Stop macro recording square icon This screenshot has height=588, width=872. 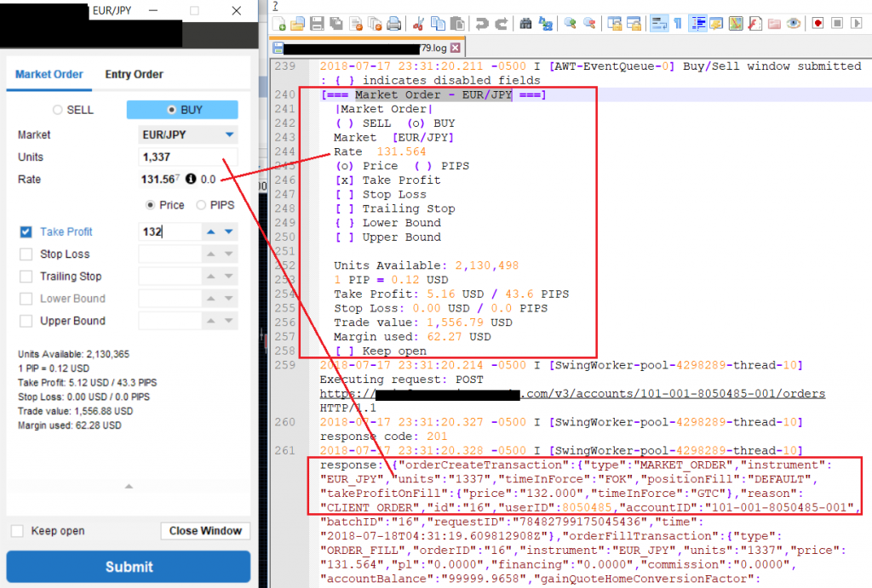tap(837, 23)
